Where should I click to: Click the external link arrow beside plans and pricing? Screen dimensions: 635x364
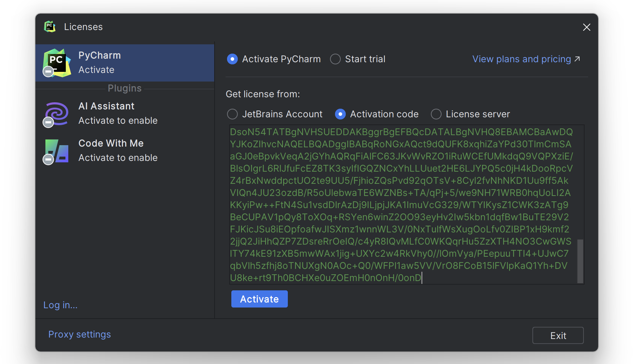click(x=577, y=59)
